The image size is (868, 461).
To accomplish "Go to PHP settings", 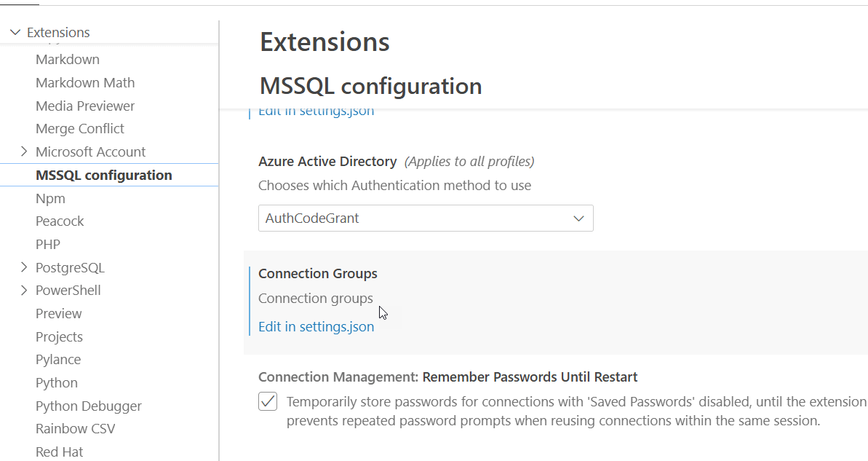I will pos(48,244).
